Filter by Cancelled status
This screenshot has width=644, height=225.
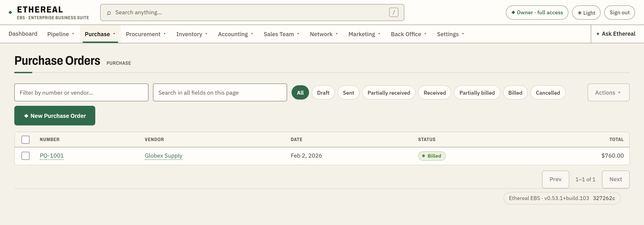tap(548, 93)
